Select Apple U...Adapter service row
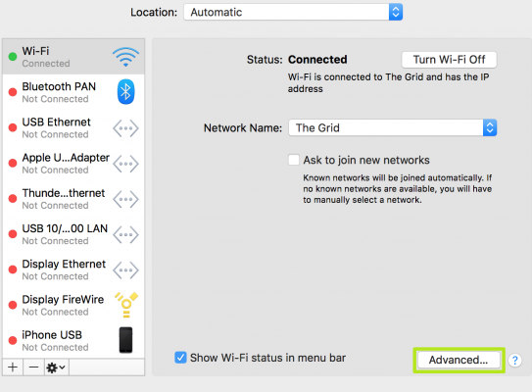532x392 pixels. click(73, 164)
